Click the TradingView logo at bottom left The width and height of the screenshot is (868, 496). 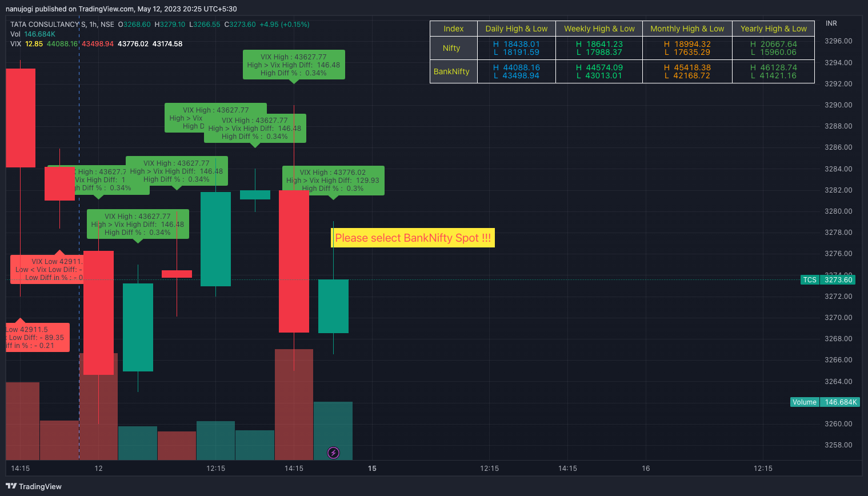tap(34, 486)
